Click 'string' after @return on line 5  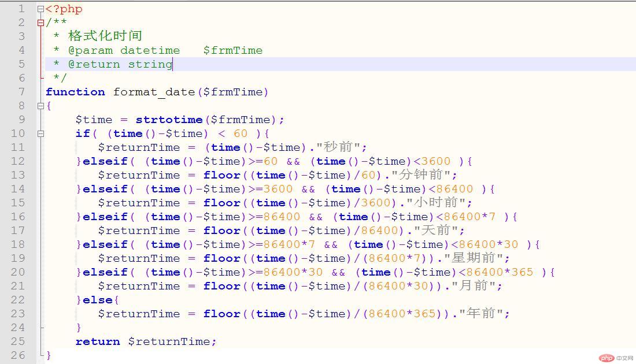150,65
